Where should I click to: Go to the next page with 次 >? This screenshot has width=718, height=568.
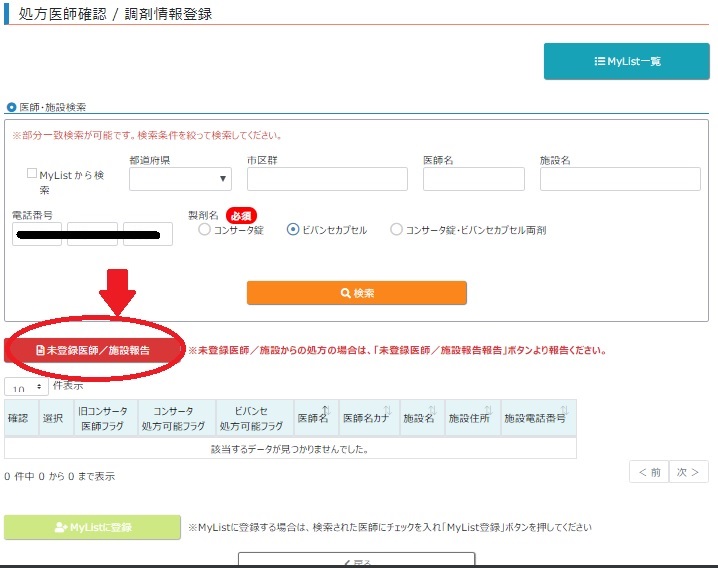(x=687, y=472)
